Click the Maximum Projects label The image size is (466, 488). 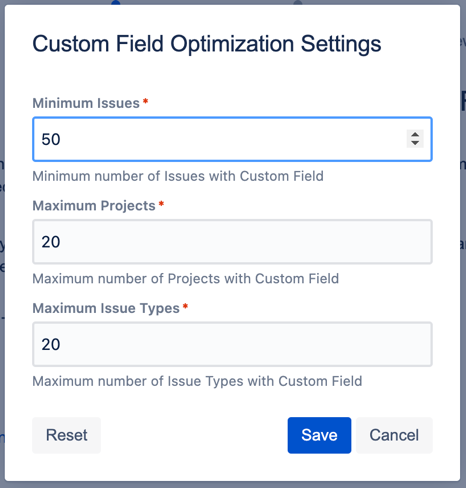tap(94, 206)
